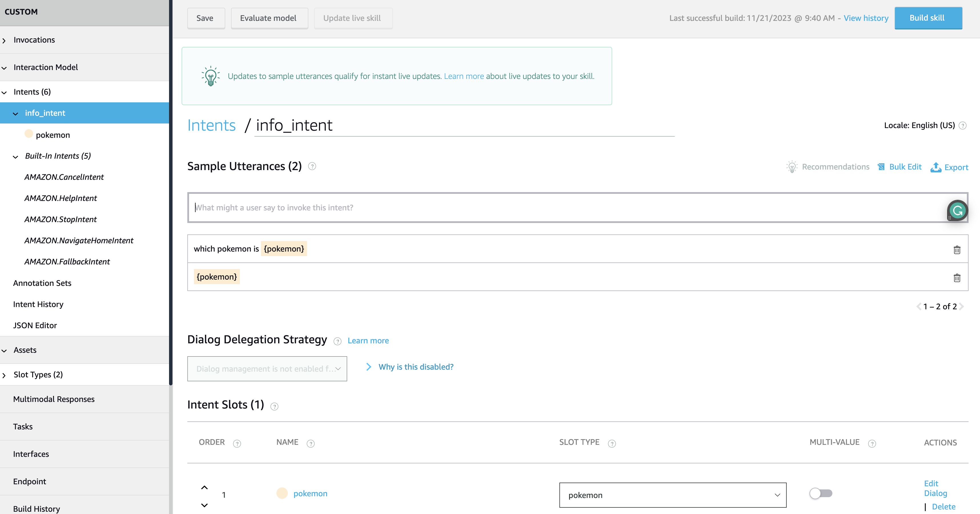This screenshot has height=514, width=980.
Task: Click pokemon slot color swatch in table
Action: (282, 493)
